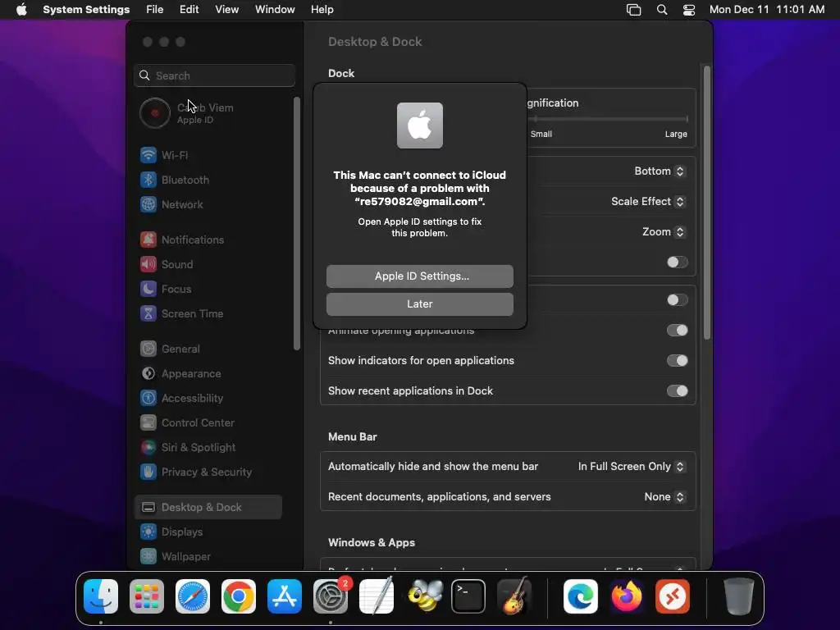The width and height of the screenshot is (840, 630).
Task: Open Privacy & Security settings label
Action: tap(207, 472)
